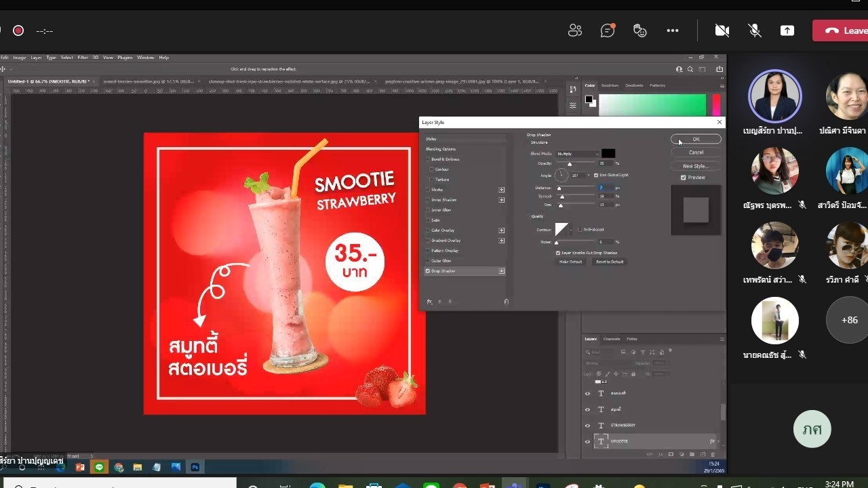Screen dimensions: 868x488
Task: Open the Teams participants people icon
Action: (x=575, y=30)
